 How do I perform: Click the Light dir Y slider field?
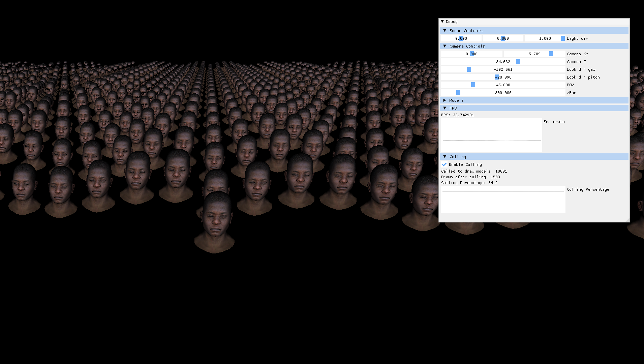503,38
